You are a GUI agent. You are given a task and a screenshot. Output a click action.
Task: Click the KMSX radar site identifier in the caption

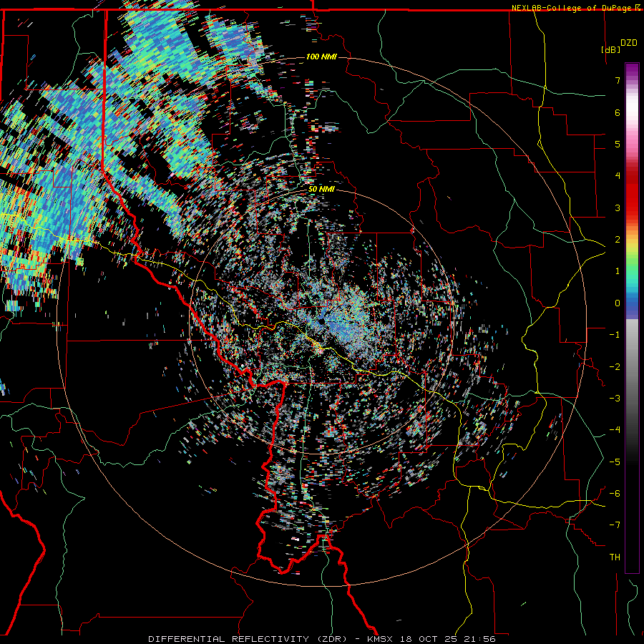pyautogui.click(x=381, y=639)
